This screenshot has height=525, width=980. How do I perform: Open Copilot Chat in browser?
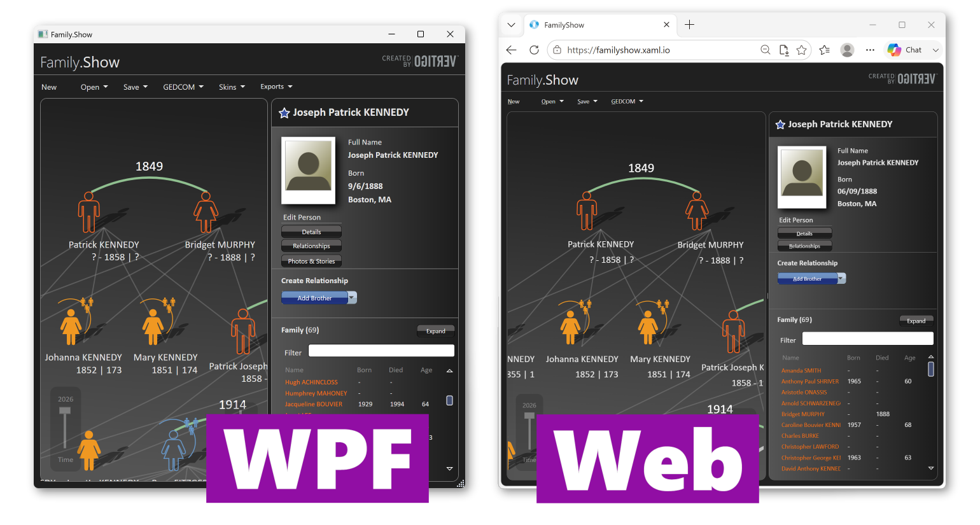(x=905, y=50)
